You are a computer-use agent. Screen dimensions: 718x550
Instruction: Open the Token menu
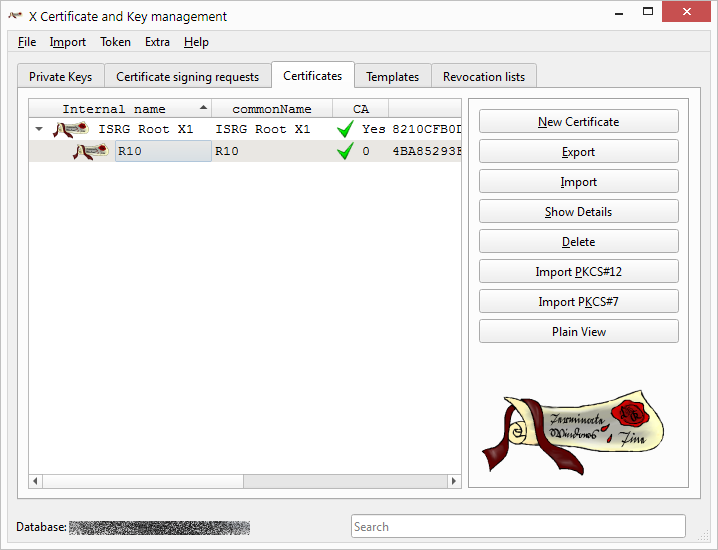(x=115, y=42)
